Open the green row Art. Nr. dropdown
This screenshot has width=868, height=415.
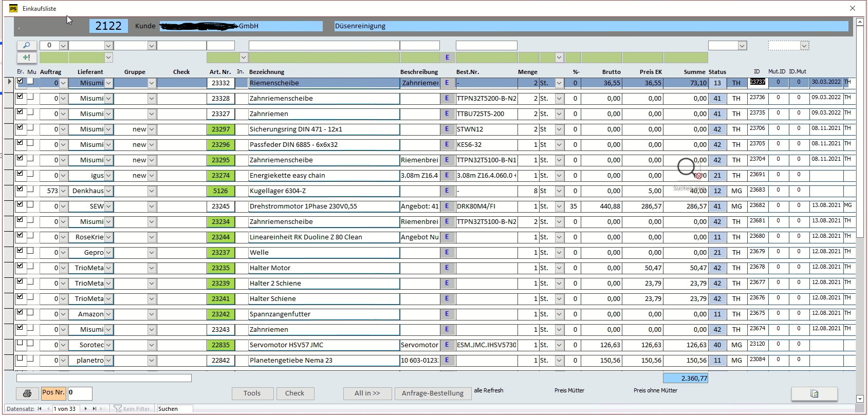pos(244,58)
